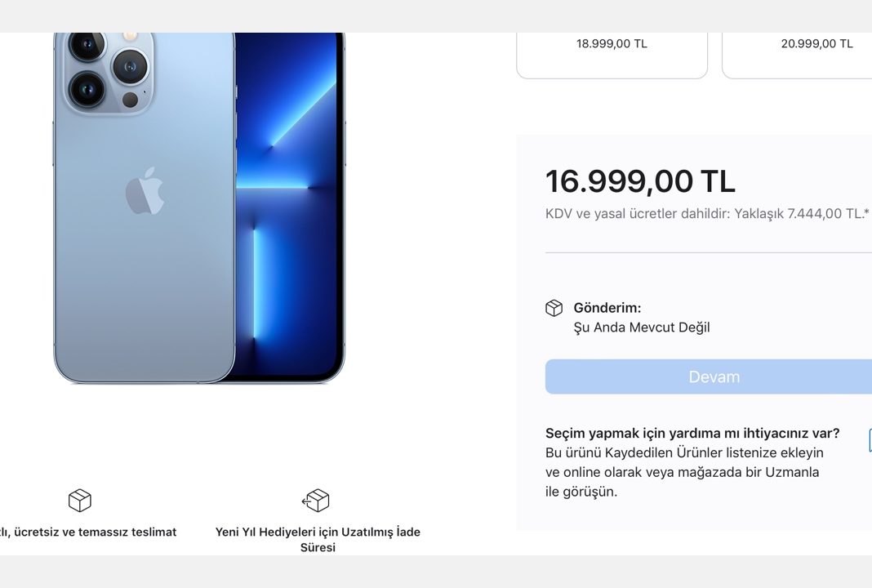Click the Kaydedilen Ürünler help paragraph

(684, 472)
